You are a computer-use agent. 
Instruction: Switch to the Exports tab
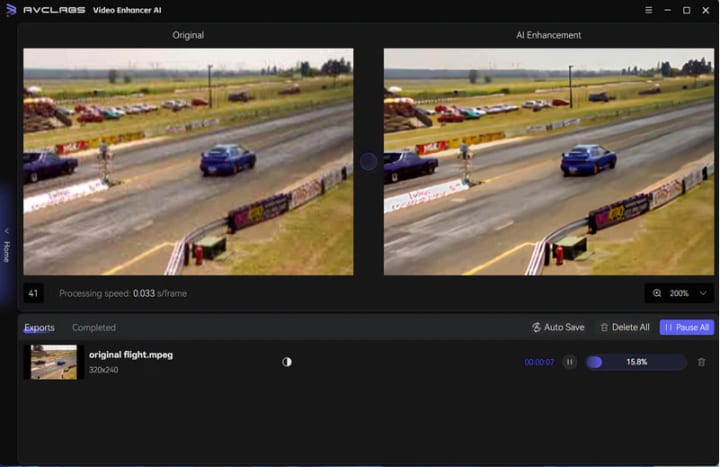coord(39,328)
